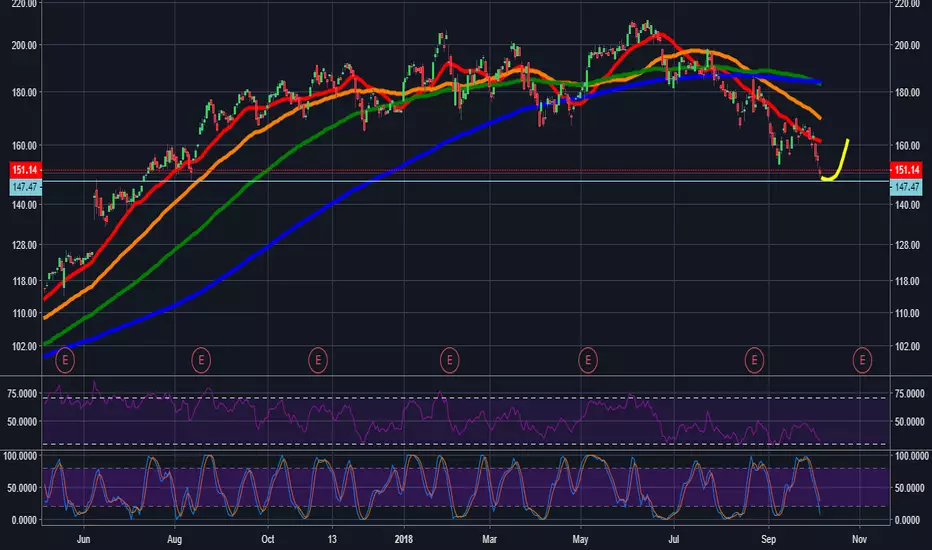Click the upcoming earnings marker above Nov

[x=862, y=360]
